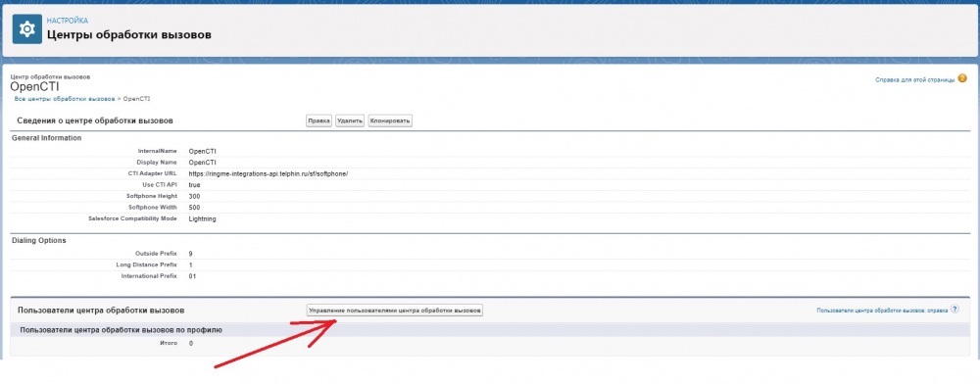This screenshot has width=980, height=384.
Task: Click the Salesforce Compatibility Mode label
Action: pos(133,218)
